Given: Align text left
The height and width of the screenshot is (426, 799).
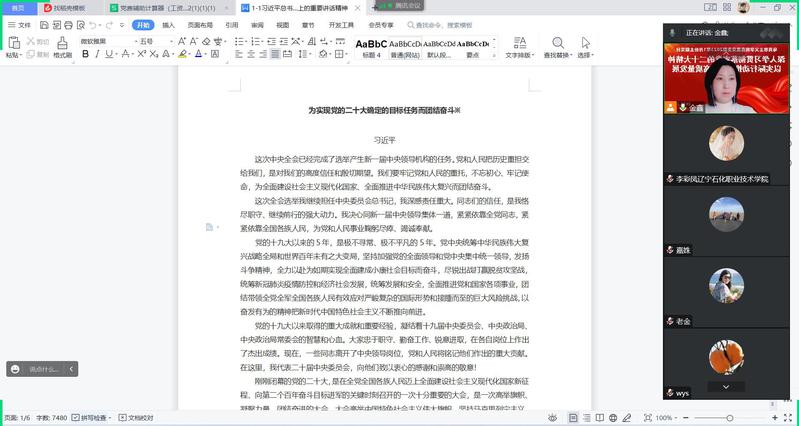Looking at the screenshot, I should tap(239, 54).
